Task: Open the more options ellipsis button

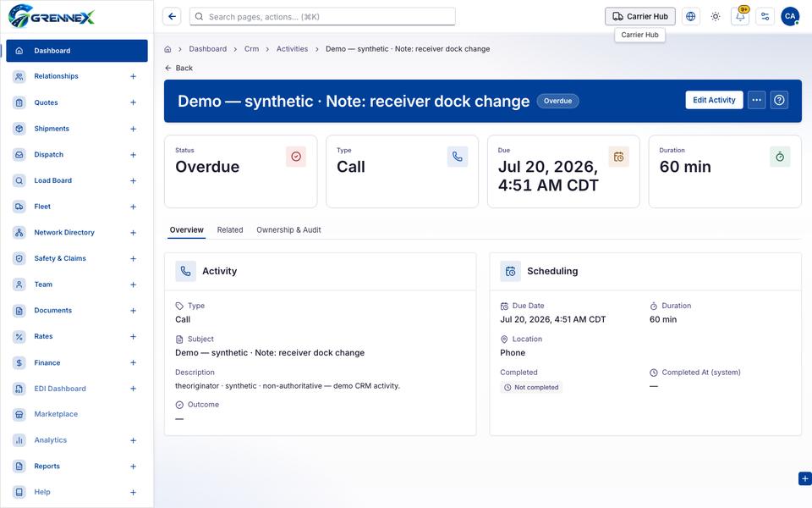Action: point(756,100)
